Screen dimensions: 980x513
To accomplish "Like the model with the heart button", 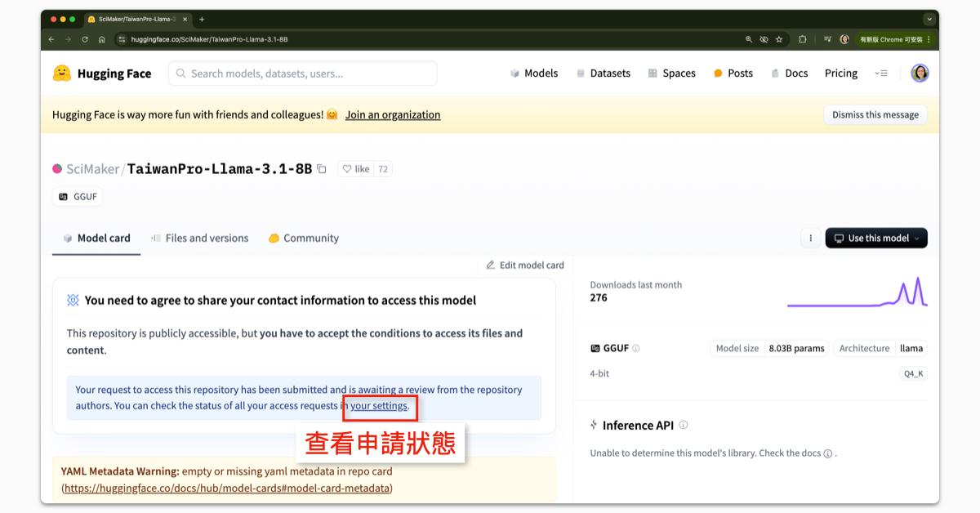I will 355,169.
